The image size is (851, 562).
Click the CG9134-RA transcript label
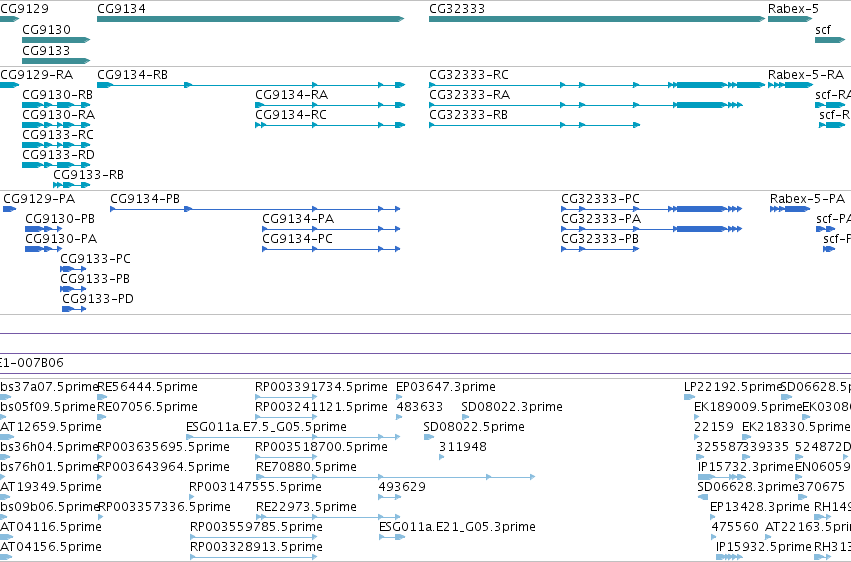(292, 94)
